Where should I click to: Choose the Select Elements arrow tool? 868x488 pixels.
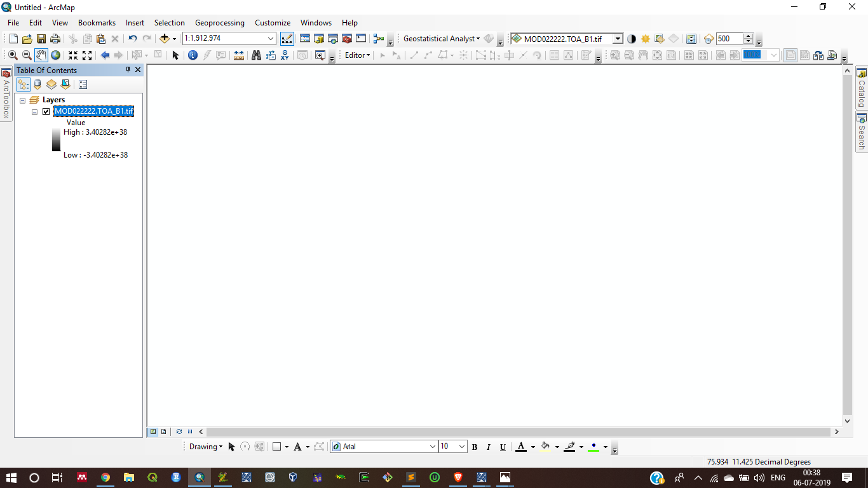click(x=175, y=55)
